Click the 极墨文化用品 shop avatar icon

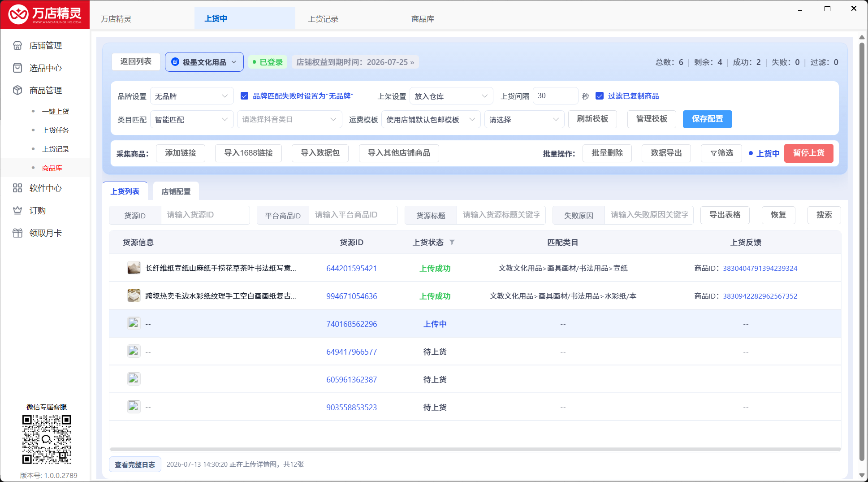(175, 62)
